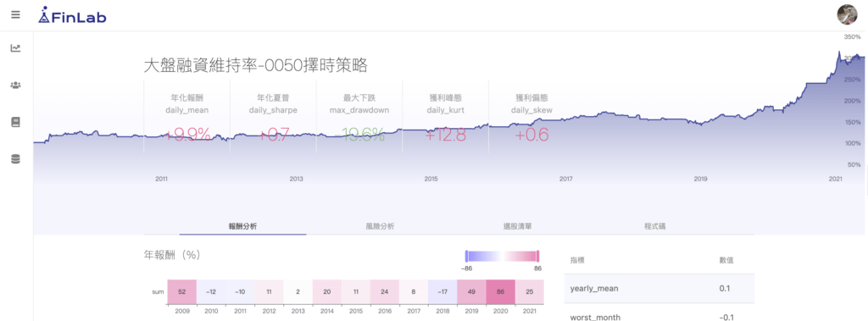Click the left handle of color scale slider
The image size is (868, 321).
click(x=466, y=257)
